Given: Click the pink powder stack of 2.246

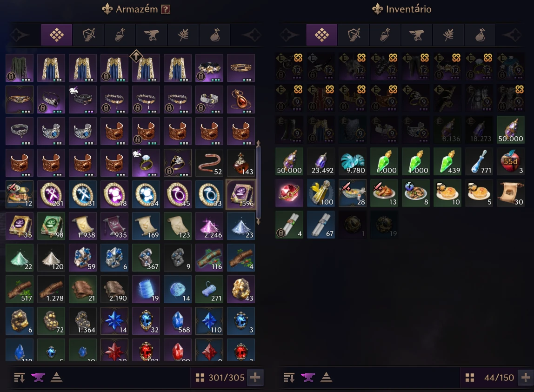Looking at the screenshot, I should tap(209, 226).
